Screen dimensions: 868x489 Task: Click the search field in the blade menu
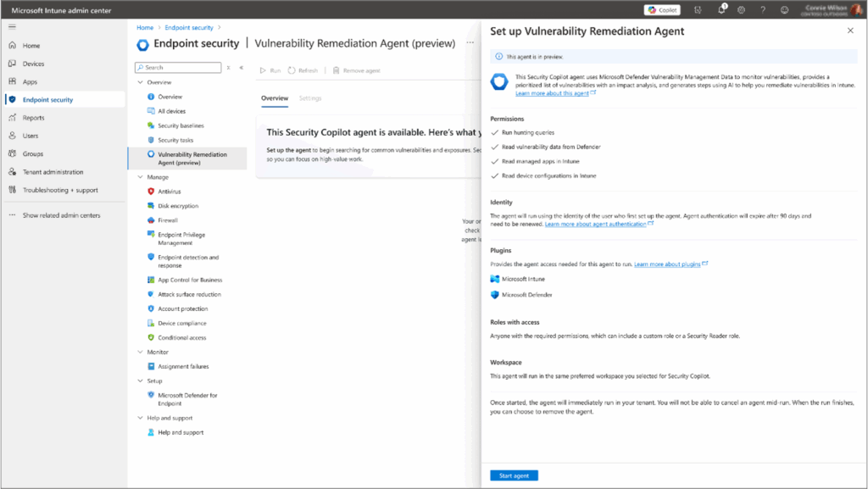[x=178, y=68]
